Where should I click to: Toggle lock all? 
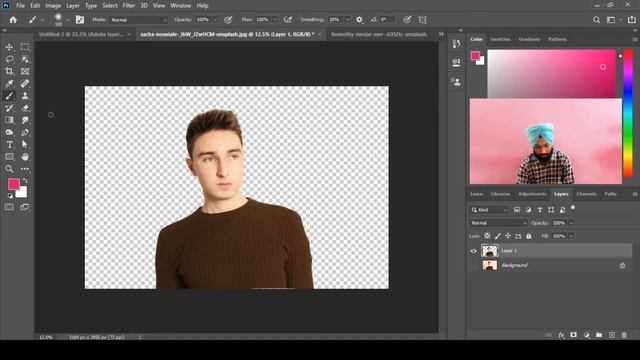(529, 236)
